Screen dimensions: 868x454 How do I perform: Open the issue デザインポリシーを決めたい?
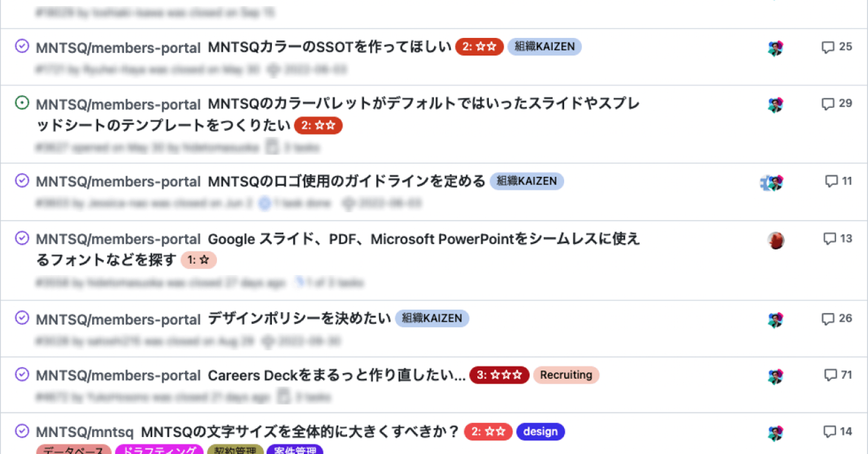click(x=300, y=319)
